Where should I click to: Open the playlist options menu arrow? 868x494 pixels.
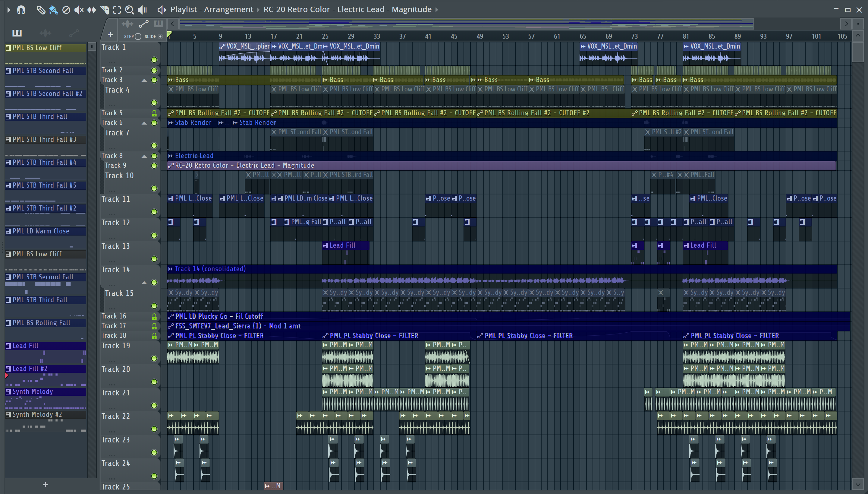tap(8, 10)
